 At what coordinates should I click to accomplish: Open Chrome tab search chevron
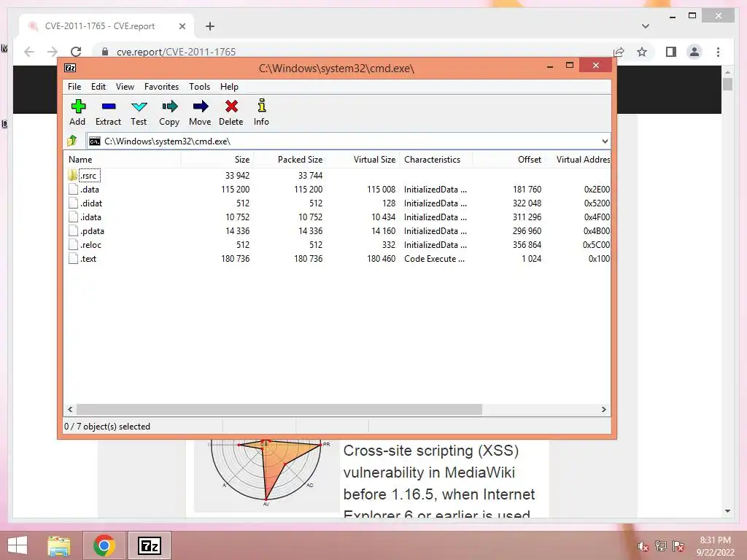[x=646, y=26]
